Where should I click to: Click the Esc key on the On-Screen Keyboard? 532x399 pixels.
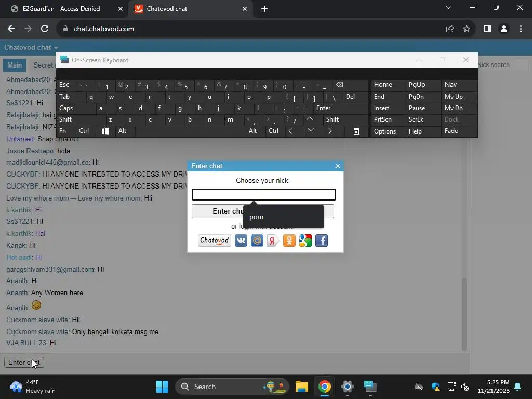point(66,85)
